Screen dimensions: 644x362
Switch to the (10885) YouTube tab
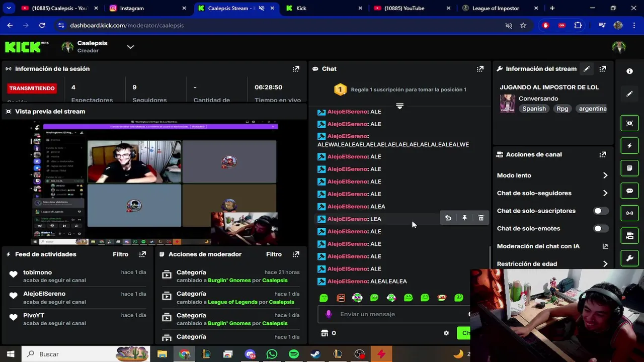point(412,8)
